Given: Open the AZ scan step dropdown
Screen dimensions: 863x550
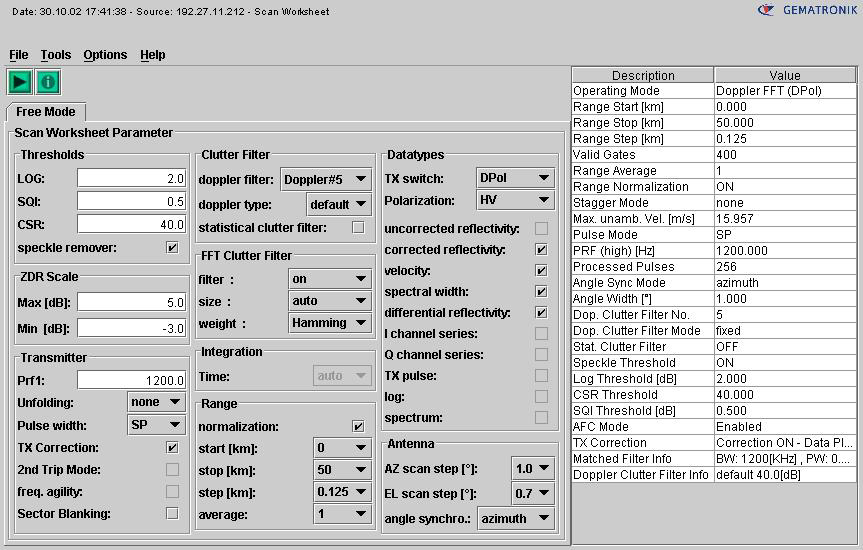Looking at the screenshot, I should pyautogui.click(x=533, y=469).
